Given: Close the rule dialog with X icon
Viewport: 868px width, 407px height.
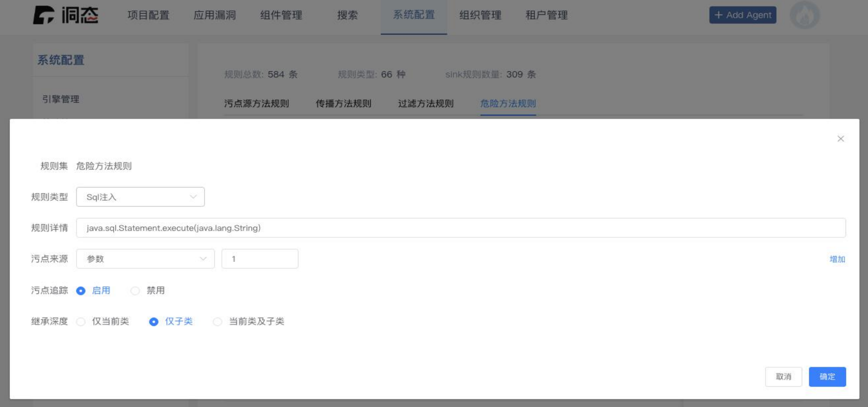Looking at the screenshot, I should (x=840, y=139).
